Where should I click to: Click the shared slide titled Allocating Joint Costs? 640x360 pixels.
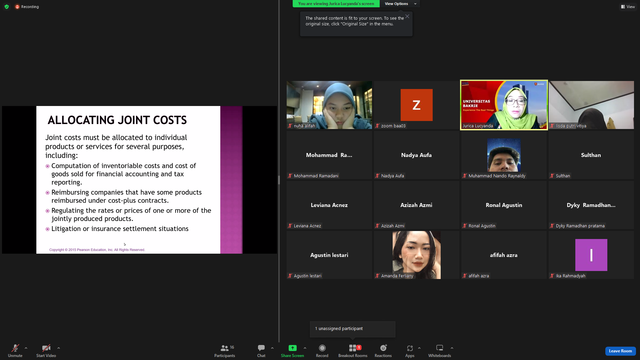[139, 180]
